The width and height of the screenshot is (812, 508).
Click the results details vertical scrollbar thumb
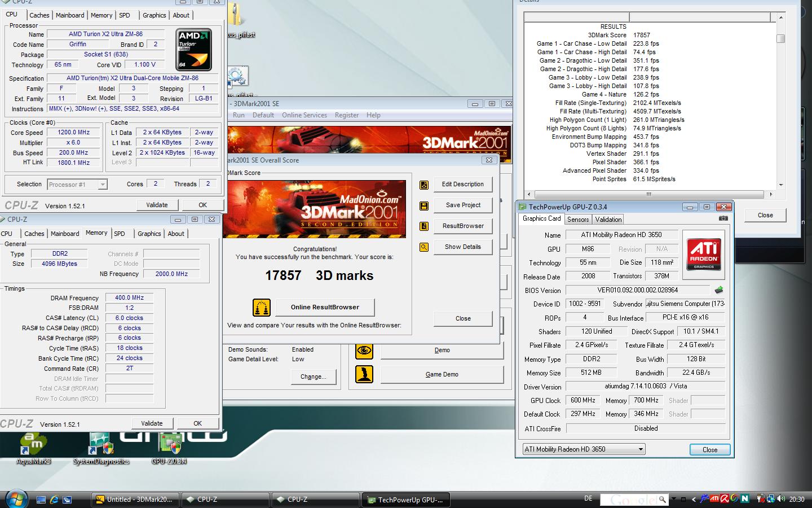pyautogui.click(x=781, y=38)
